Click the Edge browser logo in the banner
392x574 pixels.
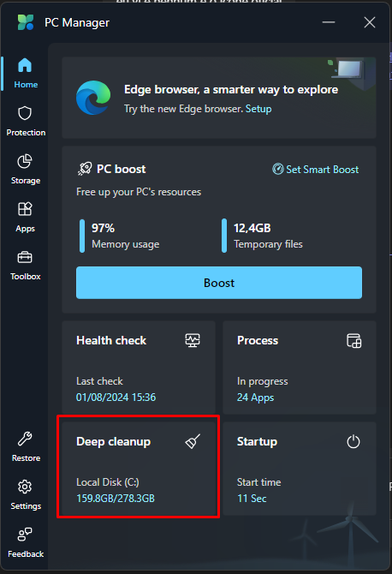tap(93, 98)
